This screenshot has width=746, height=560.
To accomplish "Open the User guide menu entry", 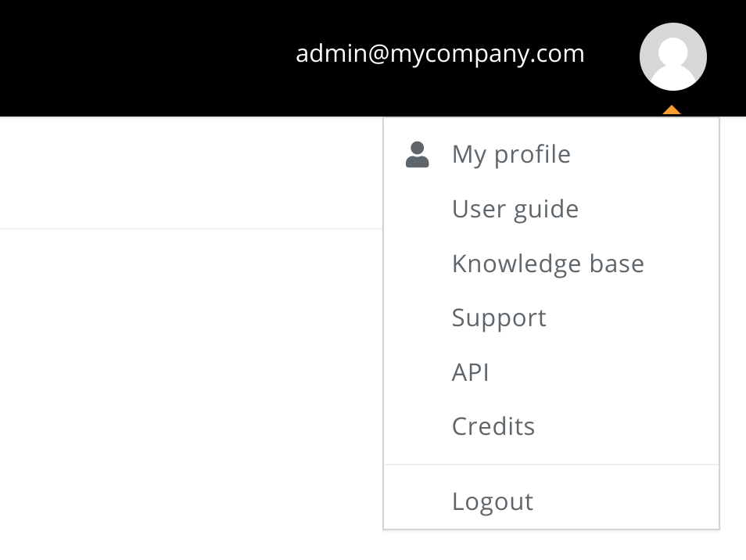I will coord(551,210).
